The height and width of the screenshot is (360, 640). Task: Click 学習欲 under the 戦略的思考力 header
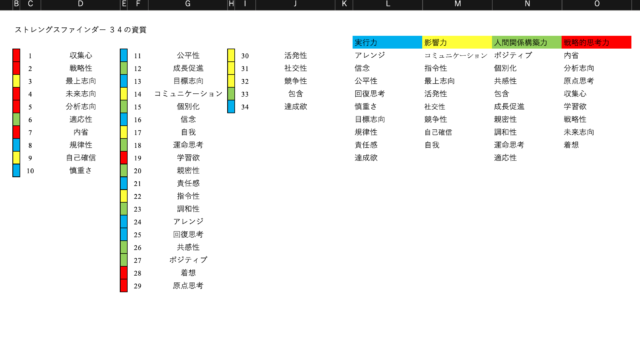575,107
